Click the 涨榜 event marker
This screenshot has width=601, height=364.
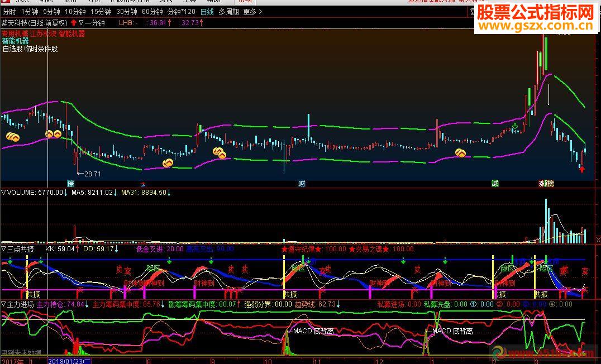546,184
